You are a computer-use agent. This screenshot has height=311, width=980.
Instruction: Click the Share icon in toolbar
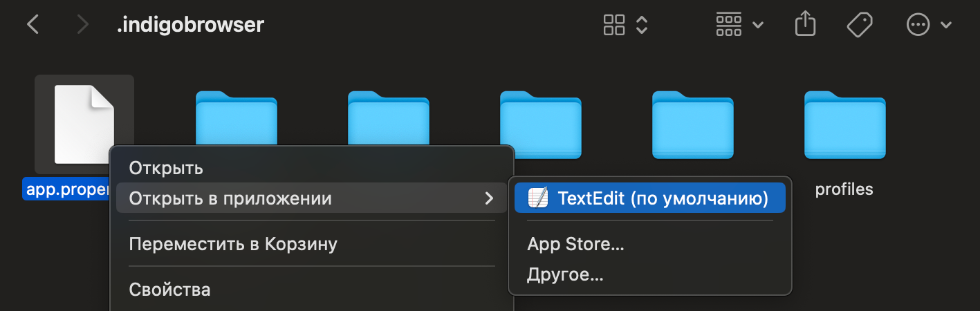click(805, 26)
